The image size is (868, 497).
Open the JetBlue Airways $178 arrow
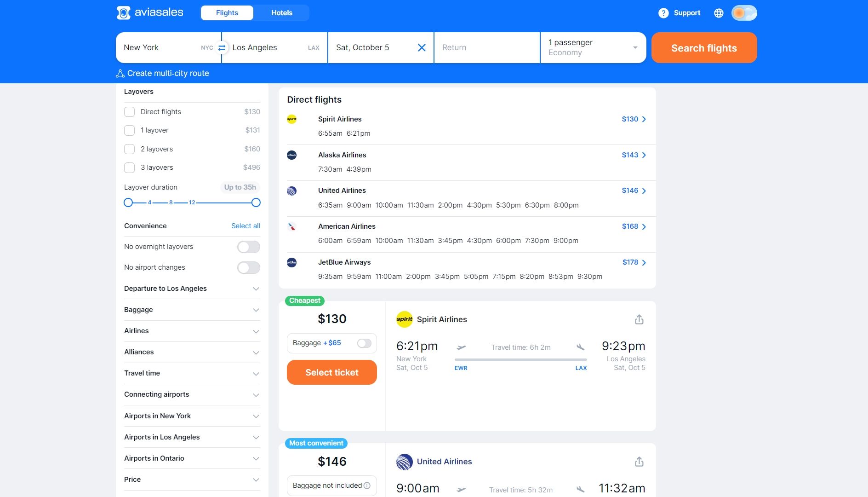(x=644, y=262)
